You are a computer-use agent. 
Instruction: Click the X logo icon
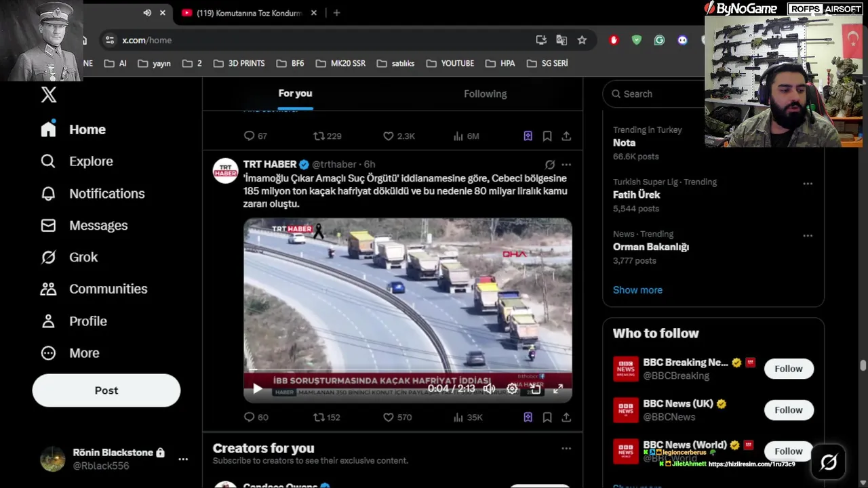[x=49, y=94]
